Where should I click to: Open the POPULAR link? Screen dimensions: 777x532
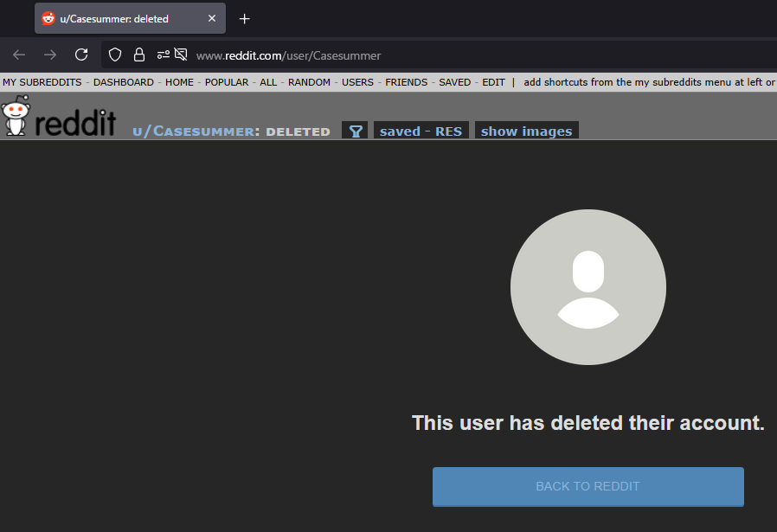pyautogui.click(x=227, y=82)
